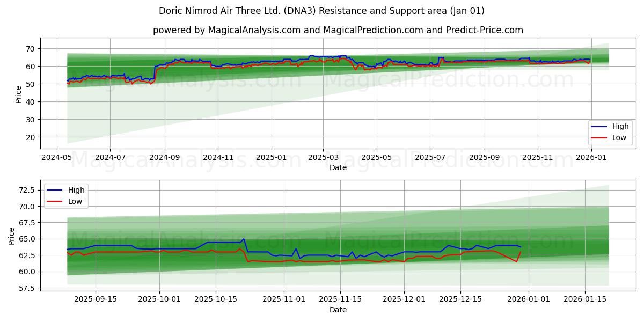Click 'Low' in the bottom chart legend
The width and height of the screenshot is (644, 322).
pyautogui.click(x=75, y=201)
